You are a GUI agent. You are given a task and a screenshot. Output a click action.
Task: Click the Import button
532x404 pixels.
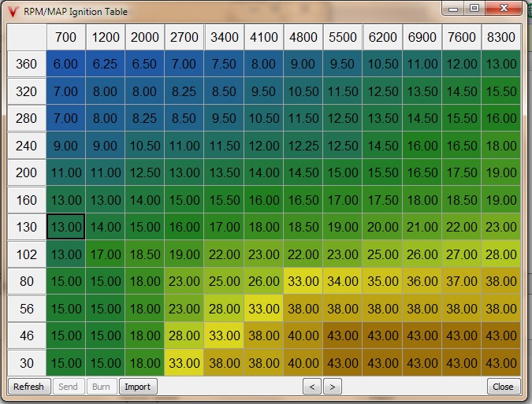[x=137, y=387]
